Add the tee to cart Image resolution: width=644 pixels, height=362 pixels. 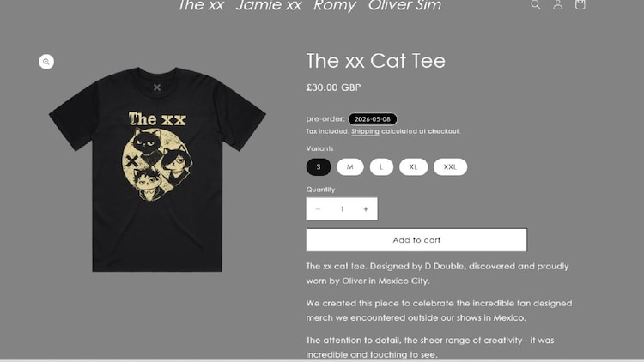(x=416, y=239)
